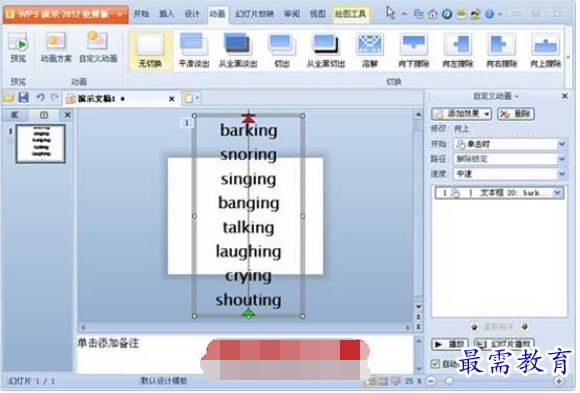
Task: Select the 文本框 20 animation list item
Action: pos(499,193)
